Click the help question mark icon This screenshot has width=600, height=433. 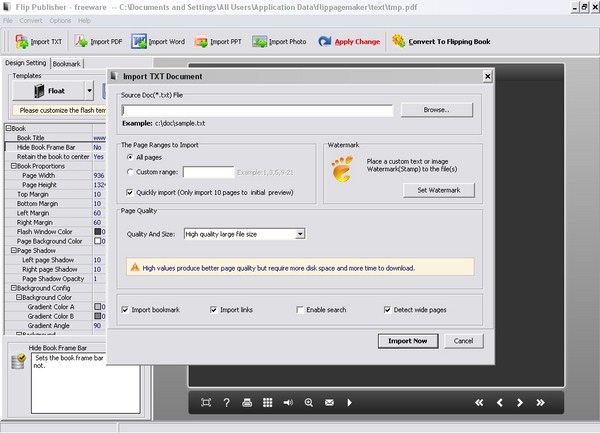click(x=227, y=402)
